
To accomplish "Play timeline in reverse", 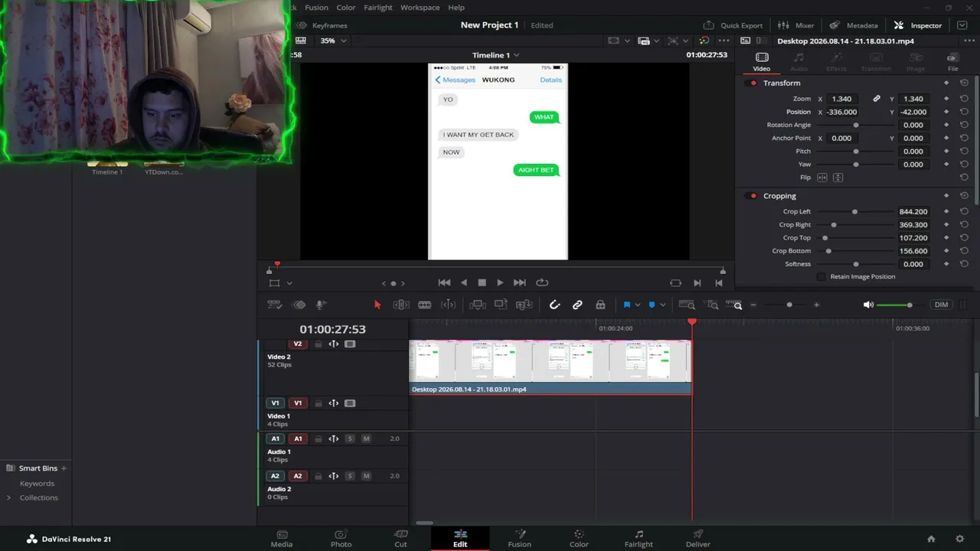I will coord(463,282).
